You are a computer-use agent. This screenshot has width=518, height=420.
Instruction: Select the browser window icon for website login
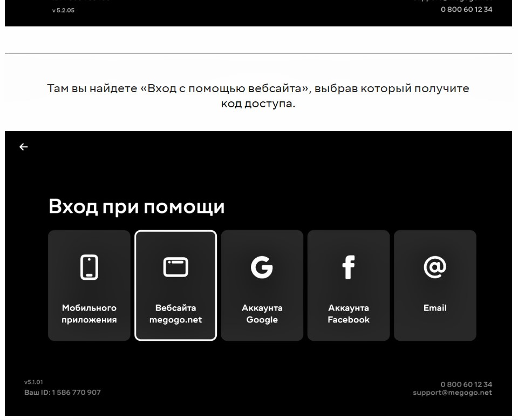point(176,267)
